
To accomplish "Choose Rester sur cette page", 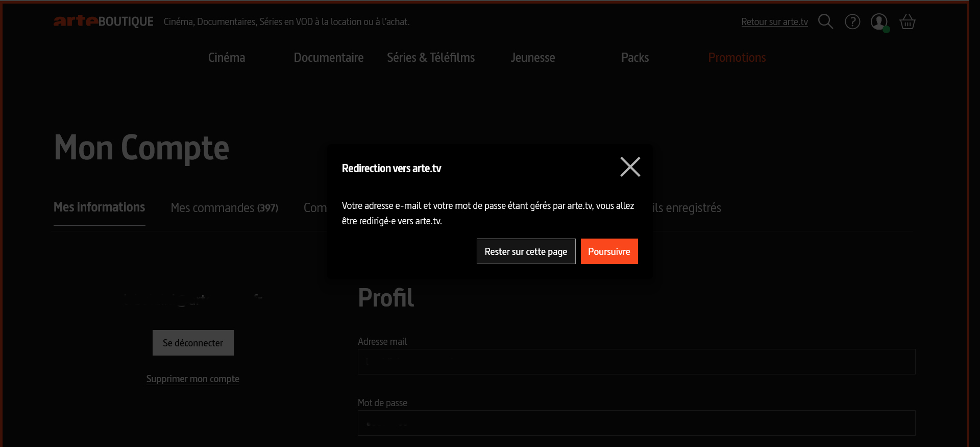I will [526, 251].
